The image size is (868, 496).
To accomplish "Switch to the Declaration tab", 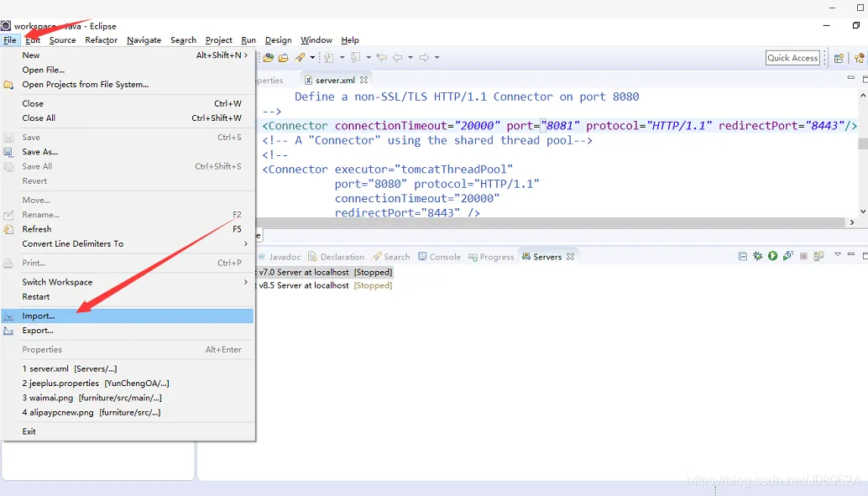I will coord(336,257).
